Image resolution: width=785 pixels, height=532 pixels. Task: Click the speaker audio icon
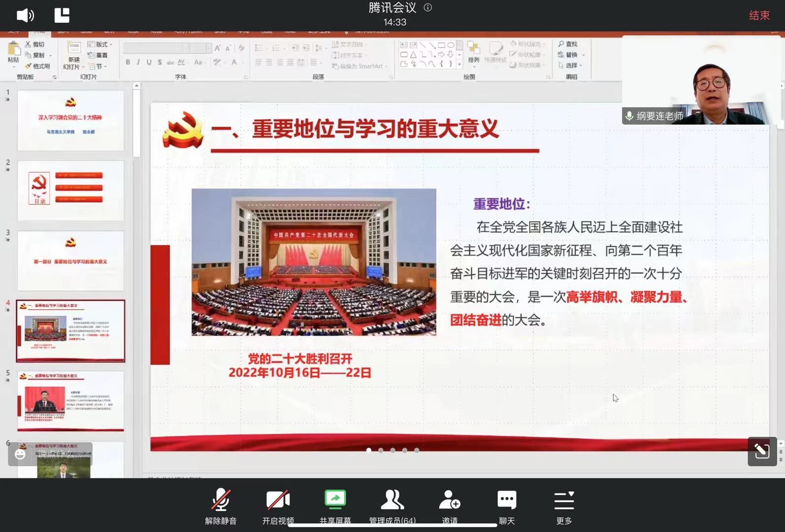[25, 15]
